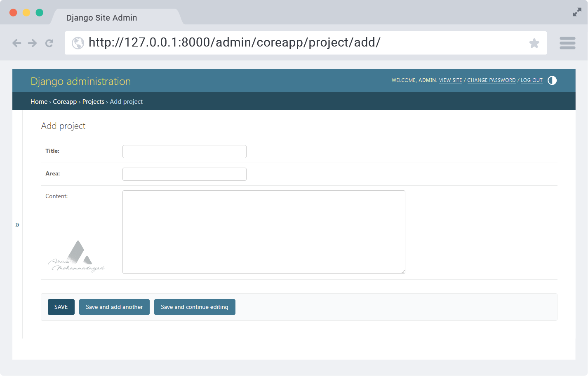
Task: Open the browser hamburger menu
Action: pyautogui.click(x=567, y=43)
